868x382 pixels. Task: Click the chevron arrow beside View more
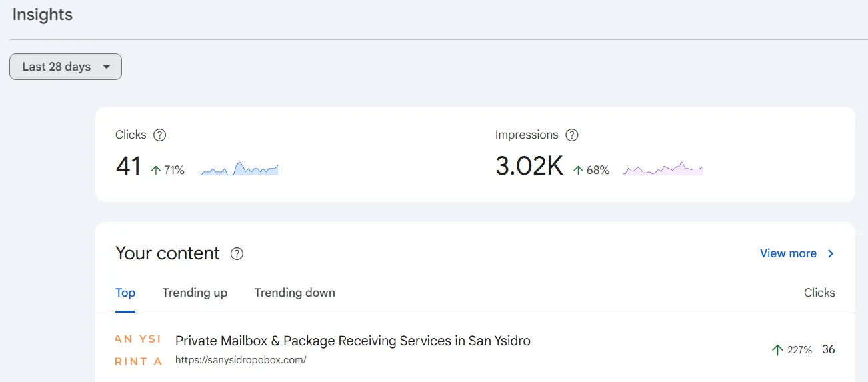pos(831,253)
